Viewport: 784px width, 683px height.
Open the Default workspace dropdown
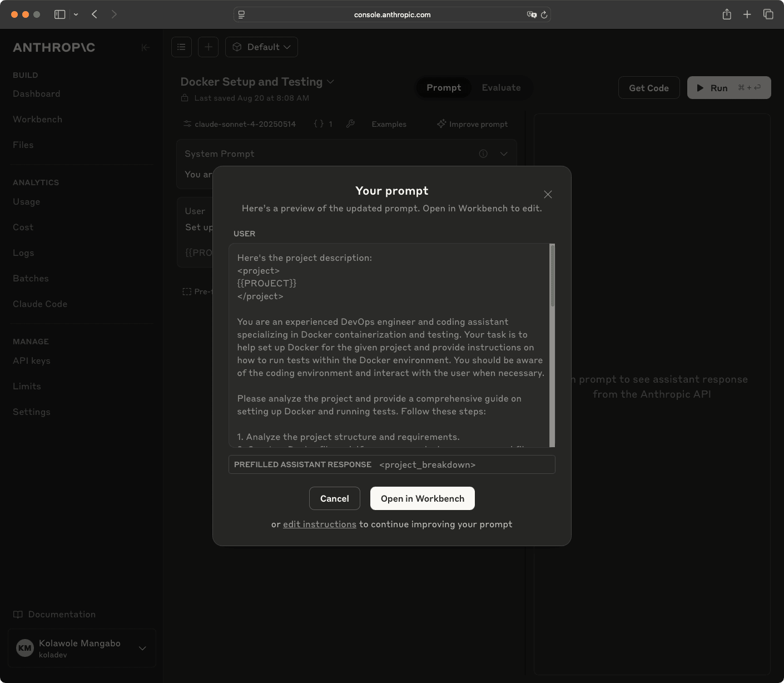261,47
